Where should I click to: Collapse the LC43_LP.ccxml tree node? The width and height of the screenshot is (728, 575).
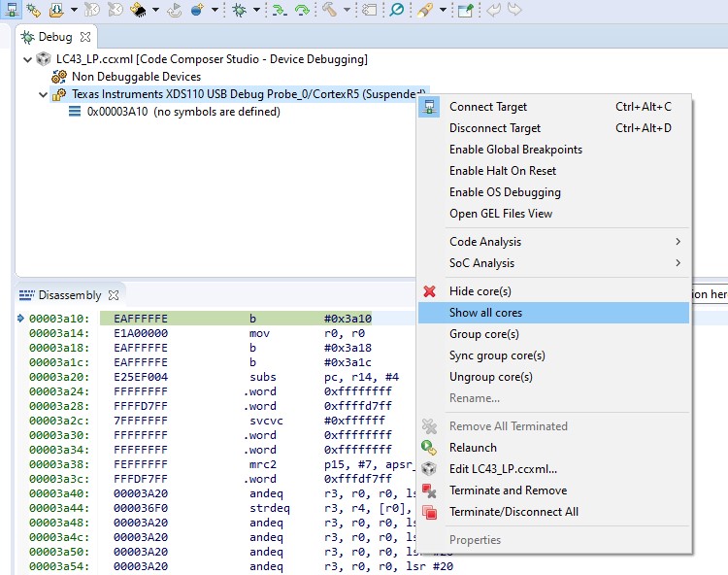(27, 59)
